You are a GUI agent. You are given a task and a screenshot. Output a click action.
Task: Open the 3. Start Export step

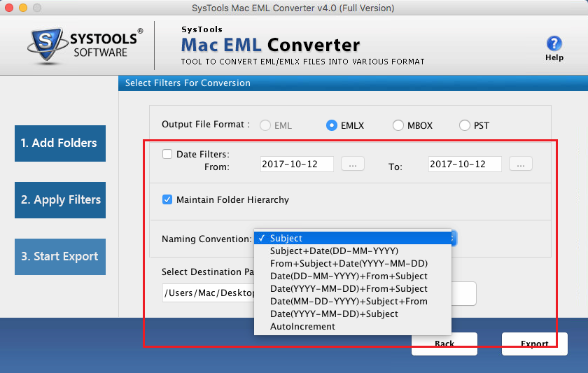pyautogui.click(x=60, y=257)
